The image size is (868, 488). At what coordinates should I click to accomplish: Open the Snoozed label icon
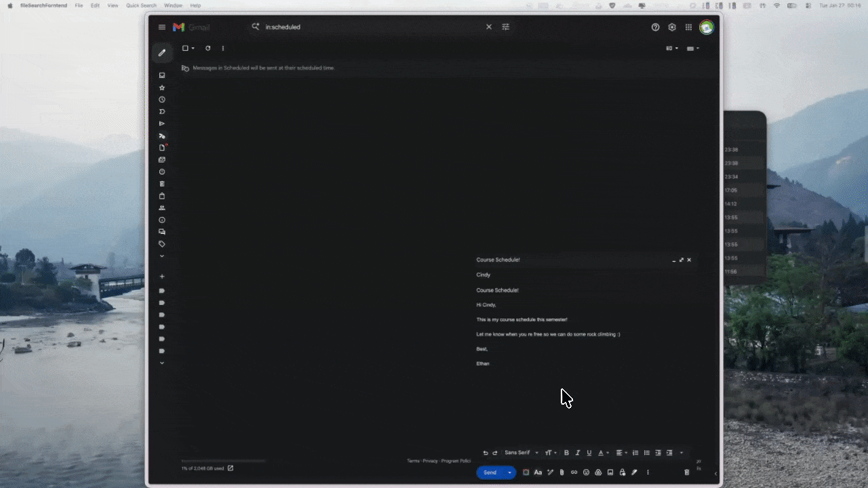click(x=161, y=100)
